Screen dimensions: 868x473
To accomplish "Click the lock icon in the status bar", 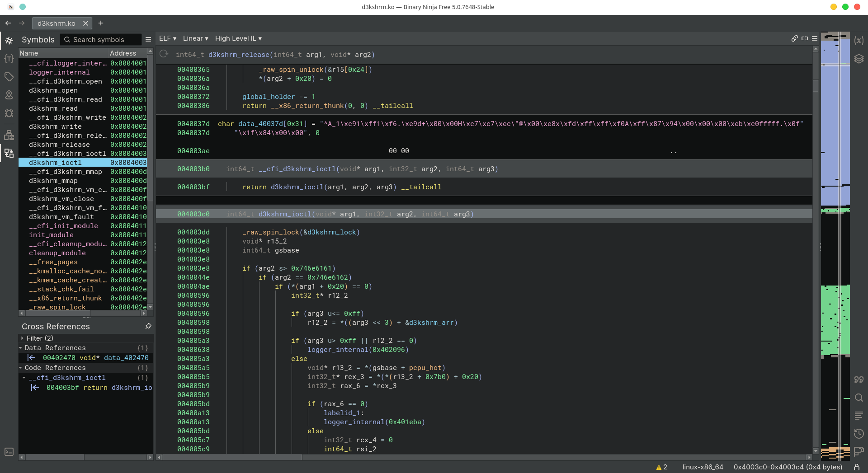I will tap(857, 467).
